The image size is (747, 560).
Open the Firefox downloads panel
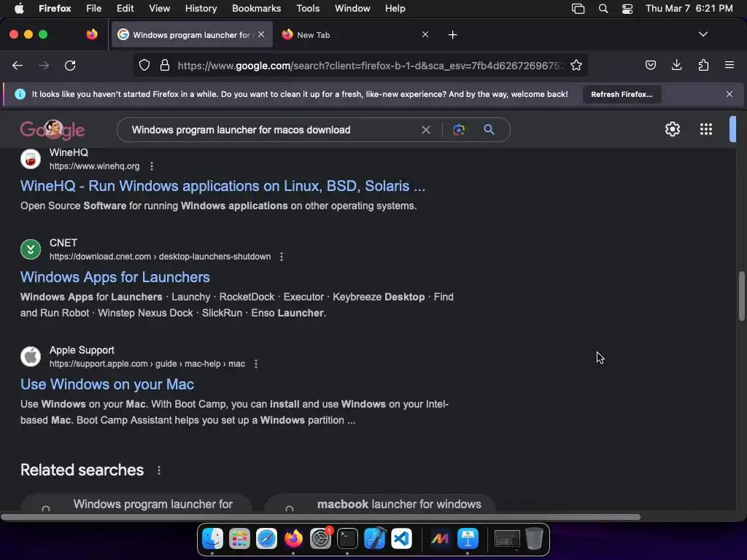[676, 65]
